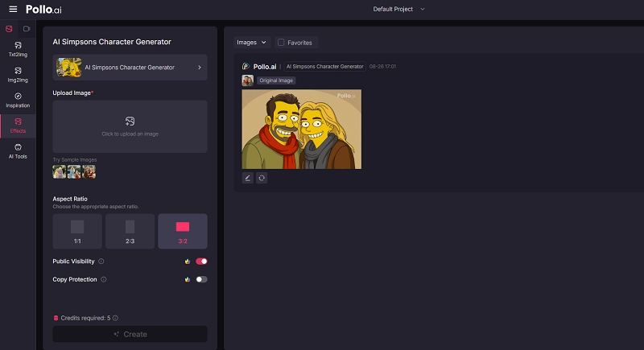The width and height of the screenshot is (644, 350).
Task: Choose the 1:1 aspect ratio
Action: click(x=77, y=231)
